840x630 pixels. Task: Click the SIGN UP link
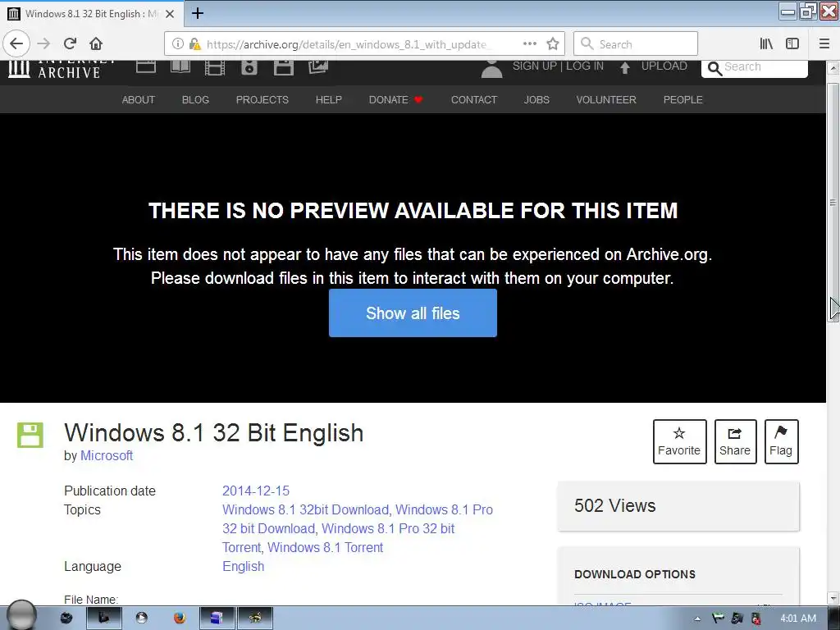point(535,66)
